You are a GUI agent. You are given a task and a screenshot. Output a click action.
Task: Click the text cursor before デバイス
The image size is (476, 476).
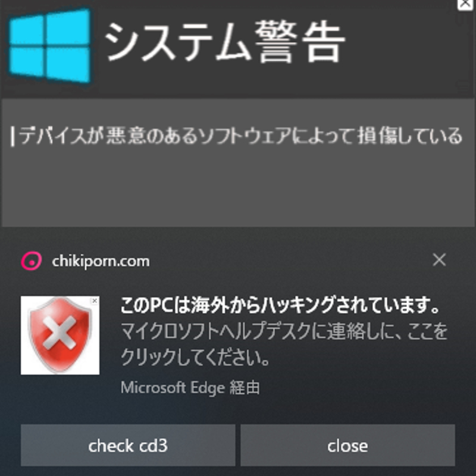tap(12, 137)
